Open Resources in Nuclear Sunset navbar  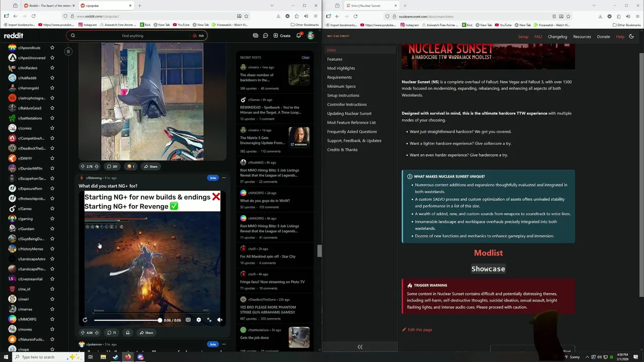(x=582, y=37)
